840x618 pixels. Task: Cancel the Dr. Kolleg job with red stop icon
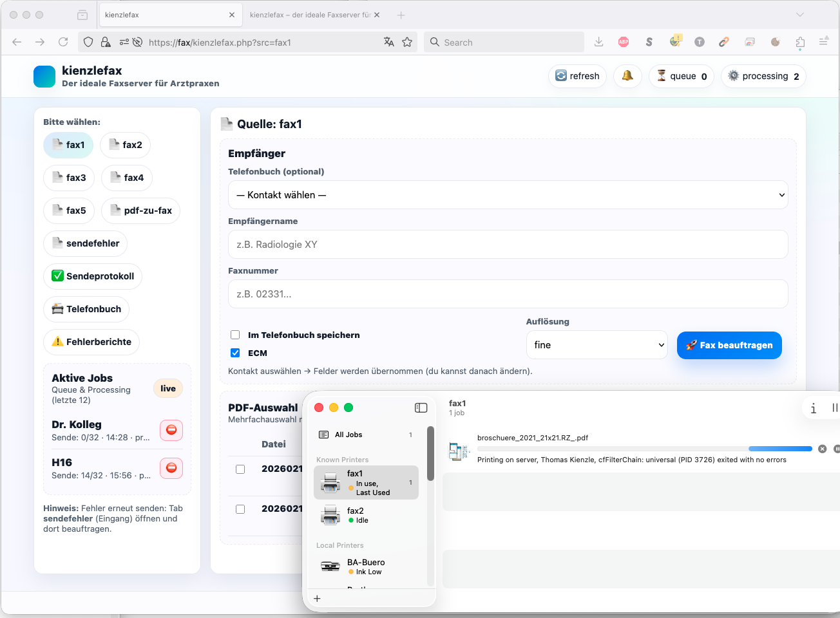[171, 430]
